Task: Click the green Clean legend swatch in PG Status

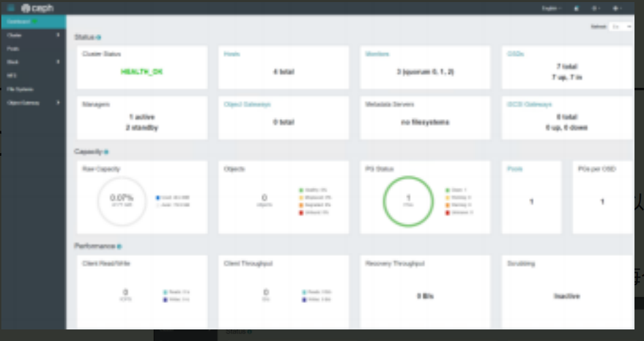Action: click(x=447, y=190)
